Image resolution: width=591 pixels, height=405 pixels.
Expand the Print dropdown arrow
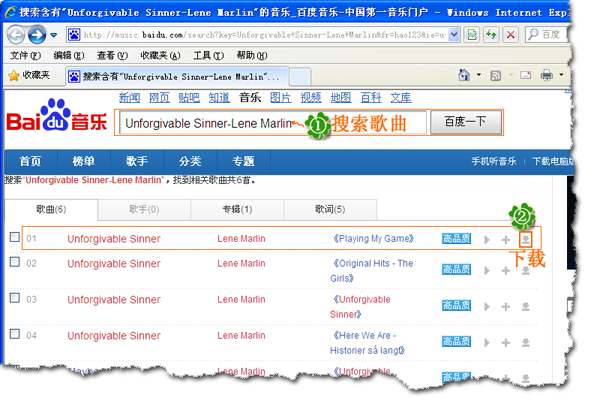561,75
